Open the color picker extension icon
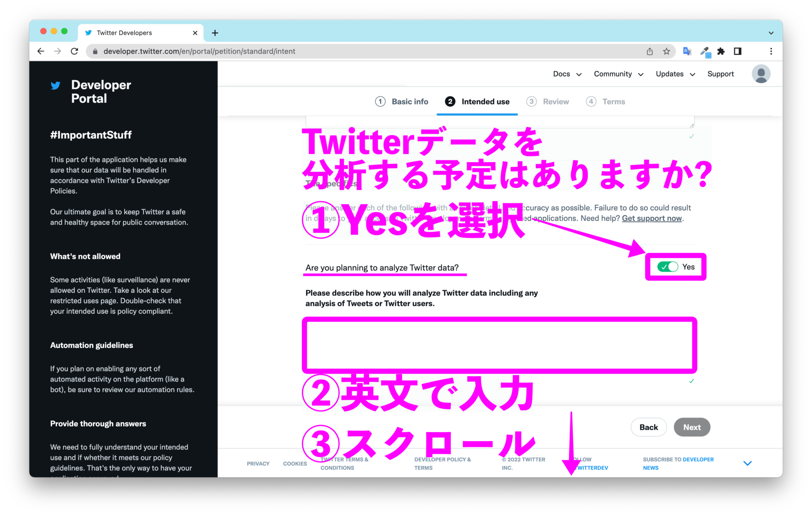The height and width of the screenshot is (516, 812). pos(705,51)
